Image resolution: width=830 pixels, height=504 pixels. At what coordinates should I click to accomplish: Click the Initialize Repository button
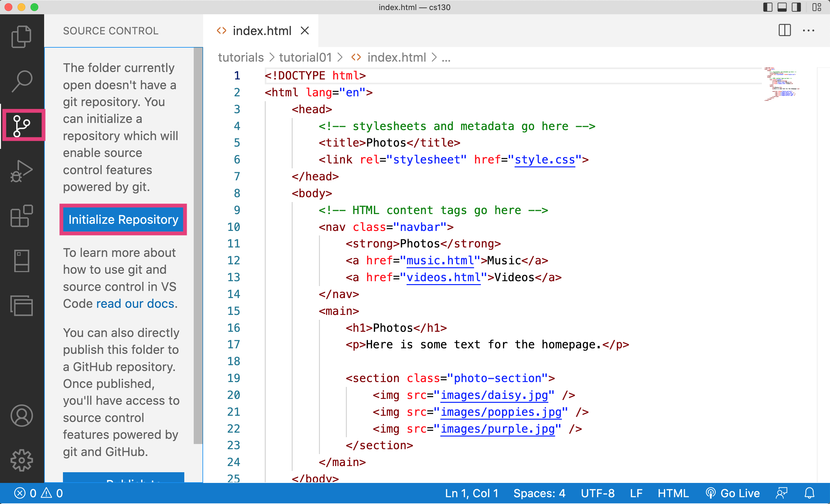(123, 220)
